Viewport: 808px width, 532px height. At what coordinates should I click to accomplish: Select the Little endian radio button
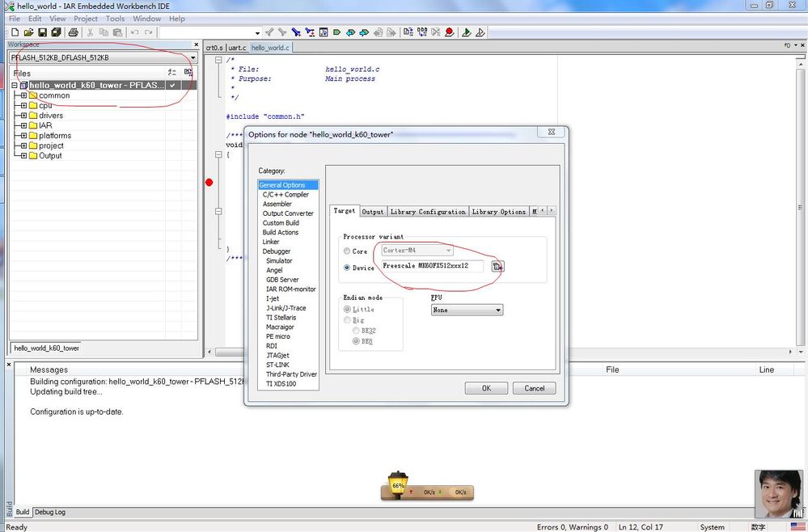(347, 309)
